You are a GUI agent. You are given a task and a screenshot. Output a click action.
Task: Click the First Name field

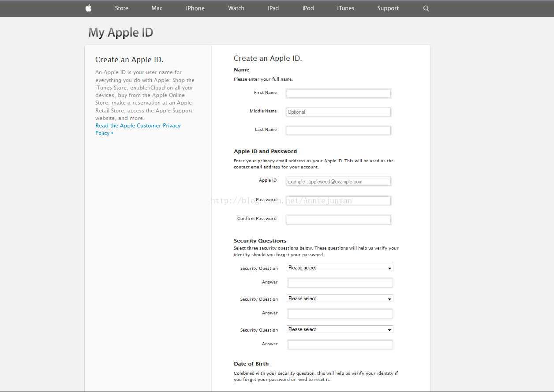(x=339, y=93)
